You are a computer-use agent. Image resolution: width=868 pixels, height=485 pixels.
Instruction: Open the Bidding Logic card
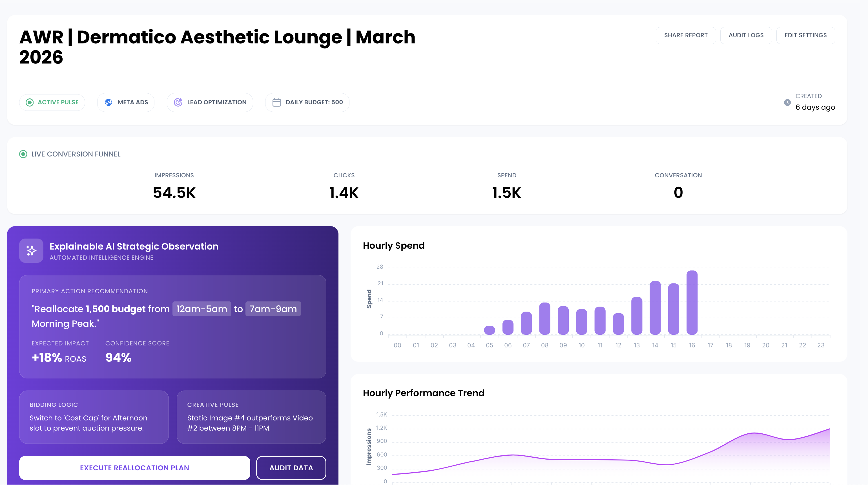click(x=94, y=417)
